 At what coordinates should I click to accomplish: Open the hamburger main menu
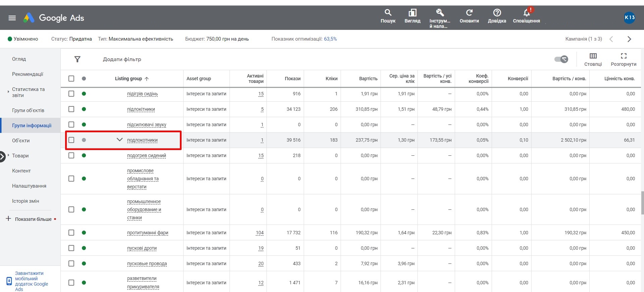(x=12, y=18)
